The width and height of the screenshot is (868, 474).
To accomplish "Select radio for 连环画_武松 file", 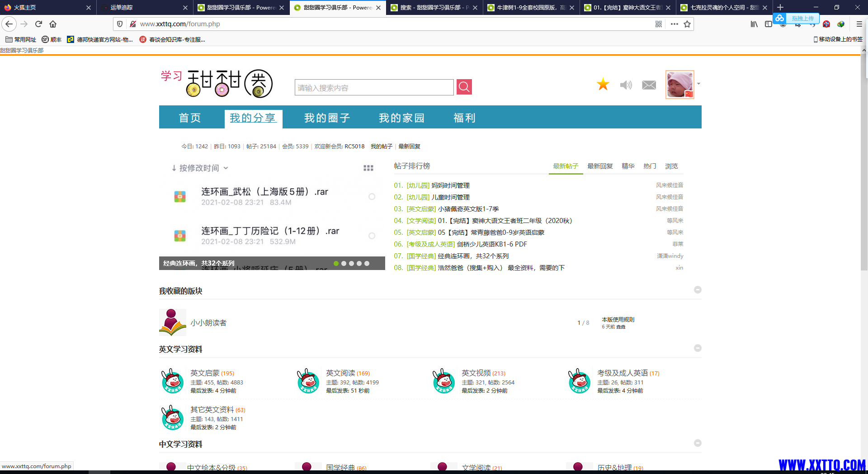I will click(372, 197).
